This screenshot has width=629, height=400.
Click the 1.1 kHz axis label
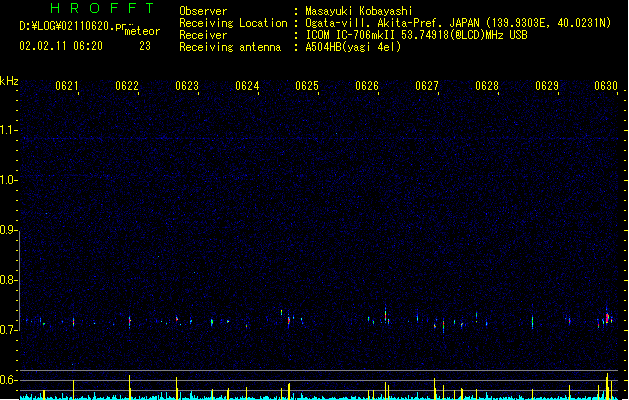8,130
